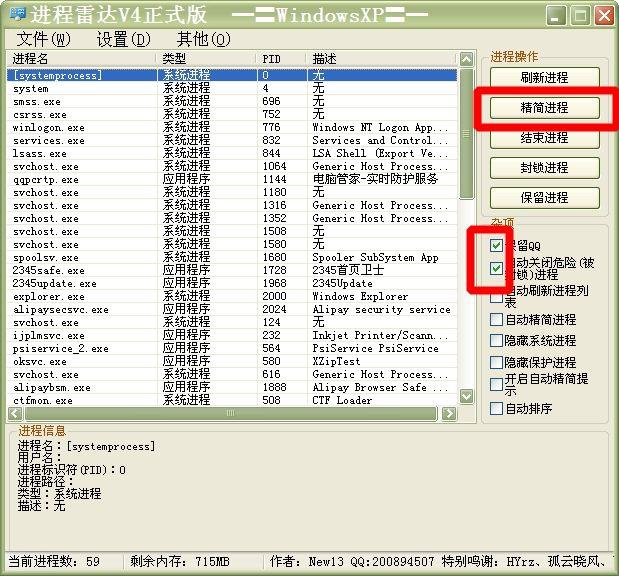Select svchost.exe with PID 1580
The image size is (619, 576).
click(232, 244)
